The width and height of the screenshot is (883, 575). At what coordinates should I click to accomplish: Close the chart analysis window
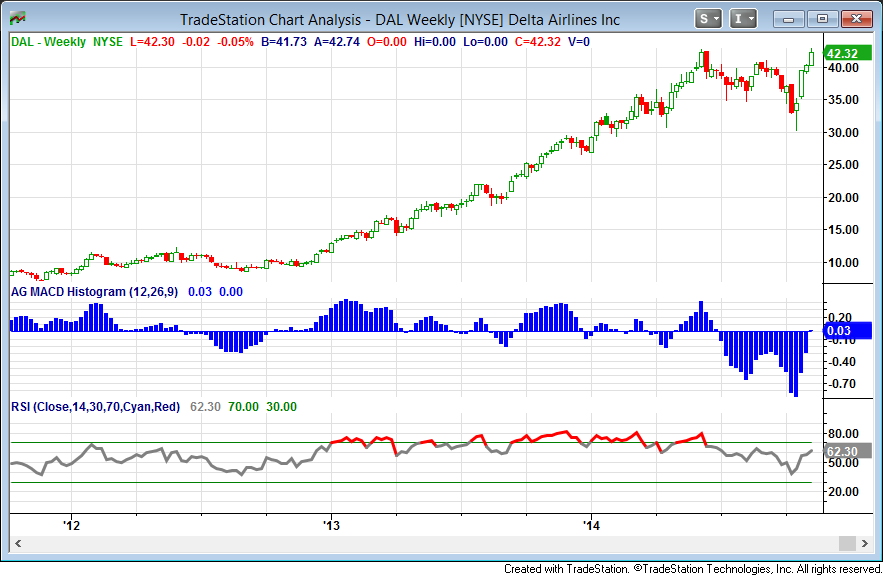click(857, 19)
